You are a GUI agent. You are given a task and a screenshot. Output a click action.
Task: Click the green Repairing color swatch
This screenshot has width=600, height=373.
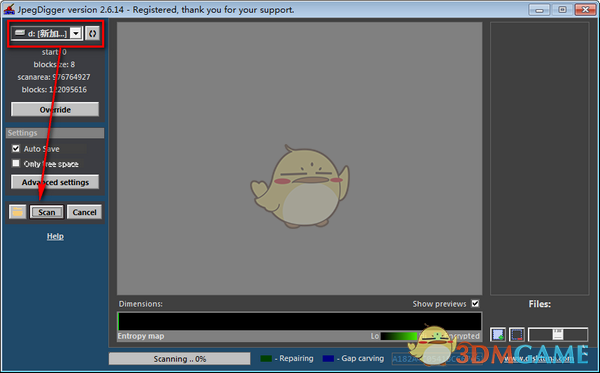[x=266, y=358]
